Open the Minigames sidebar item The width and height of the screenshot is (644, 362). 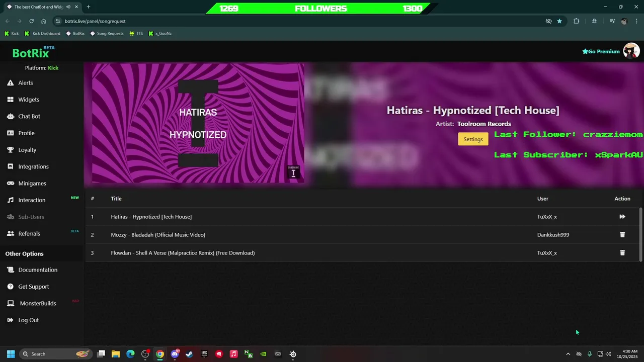click(x=32, y=184)
